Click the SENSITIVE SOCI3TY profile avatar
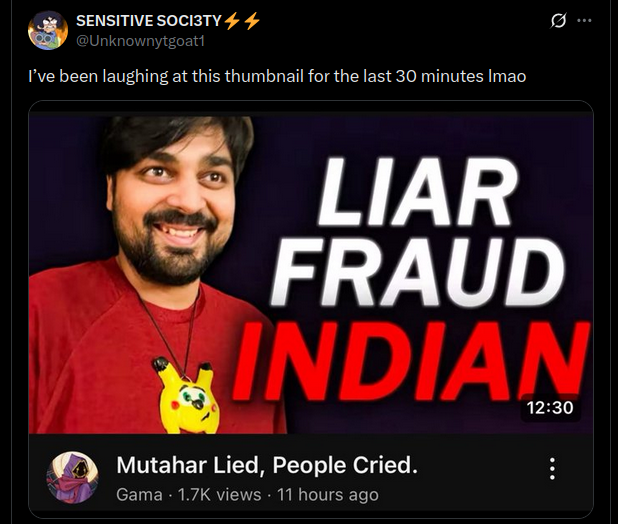 [x=48, y=31]
